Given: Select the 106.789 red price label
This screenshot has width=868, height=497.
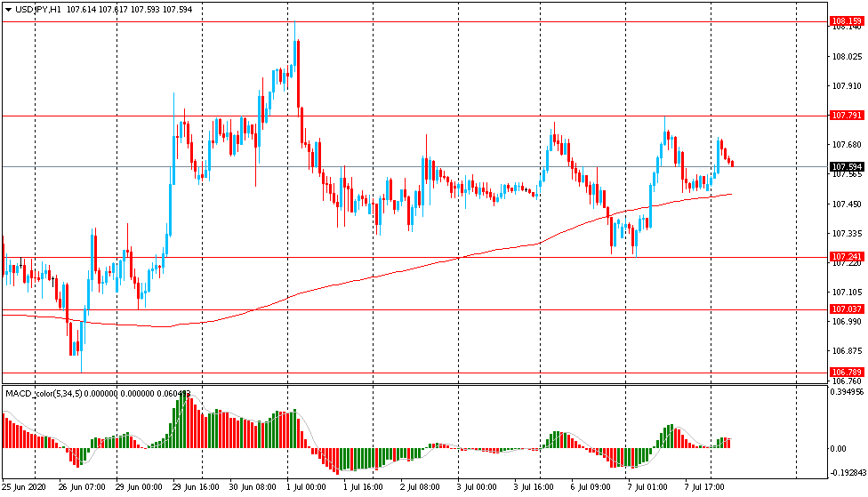Looking at the screenshot, I should [847, 372].
